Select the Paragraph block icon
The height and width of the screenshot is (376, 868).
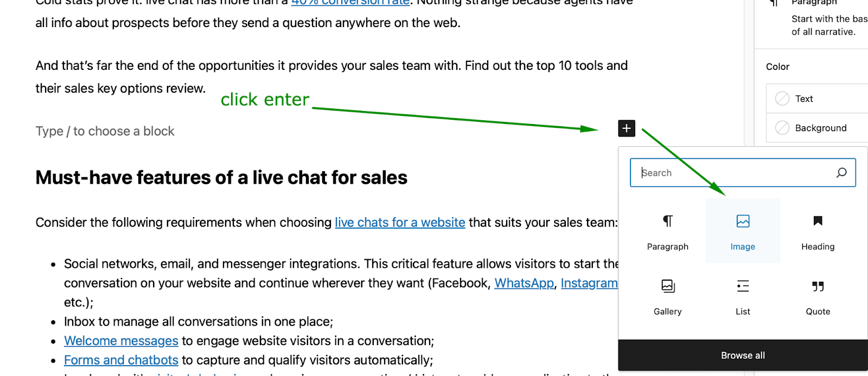(x=667, y=222)
